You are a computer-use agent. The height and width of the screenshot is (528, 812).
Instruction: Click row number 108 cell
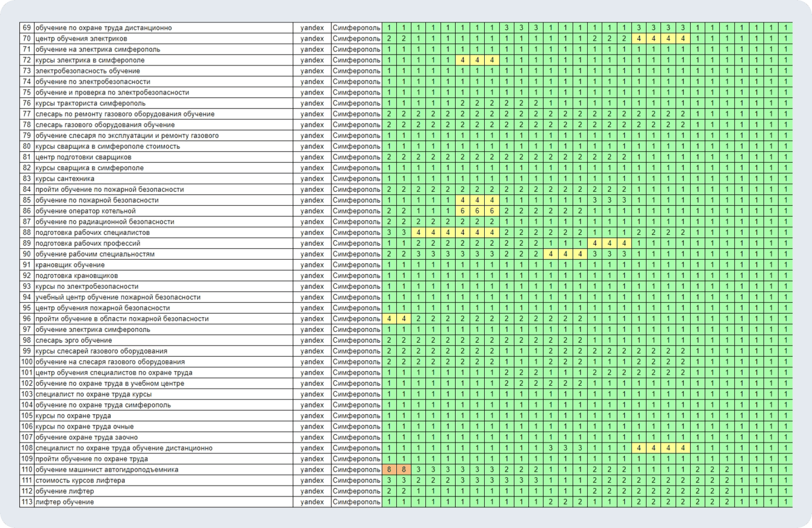pos(27,448)
